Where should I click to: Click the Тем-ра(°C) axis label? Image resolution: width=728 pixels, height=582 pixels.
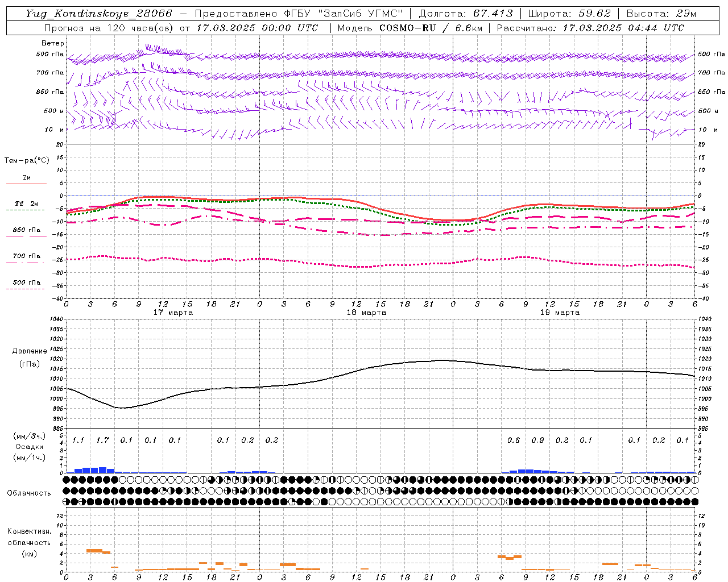[27, 161]
